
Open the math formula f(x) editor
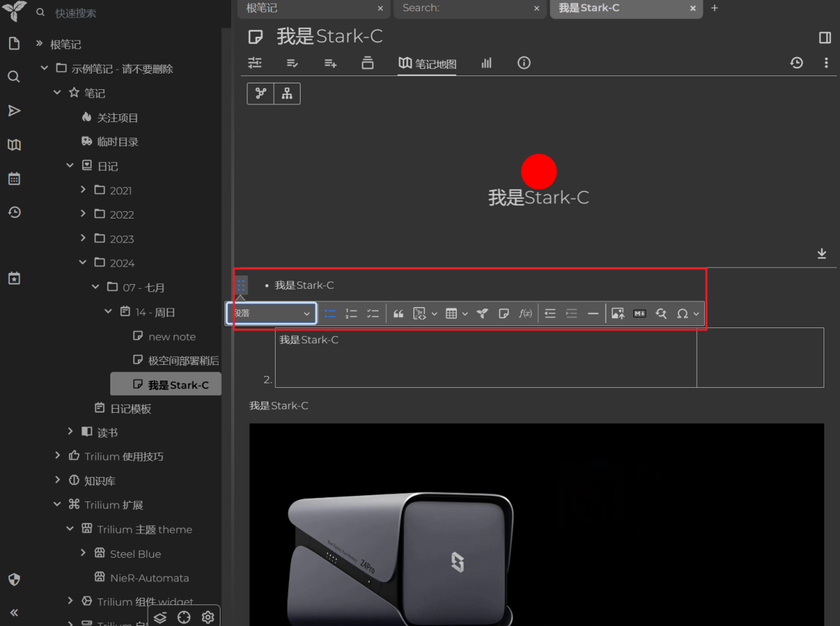(525, 313)
